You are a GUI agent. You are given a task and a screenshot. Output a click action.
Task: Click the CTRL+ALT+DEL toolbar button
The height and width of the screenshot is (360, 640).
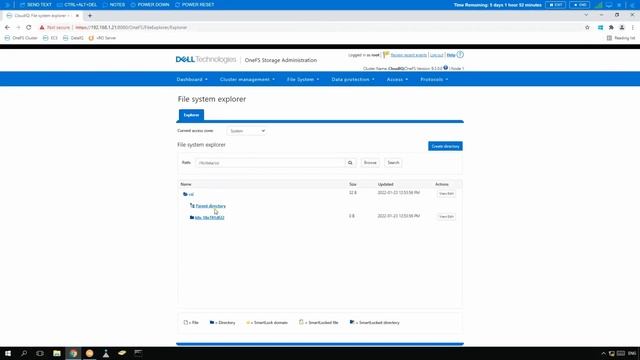(x=77, y=5)
